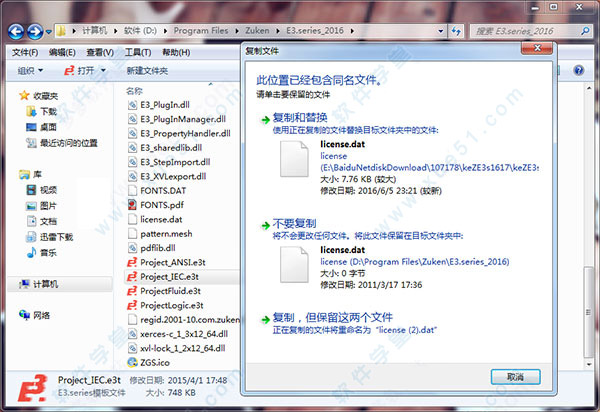Click the blue help icon
Viewport: 600px width, 412px height.
579,70
